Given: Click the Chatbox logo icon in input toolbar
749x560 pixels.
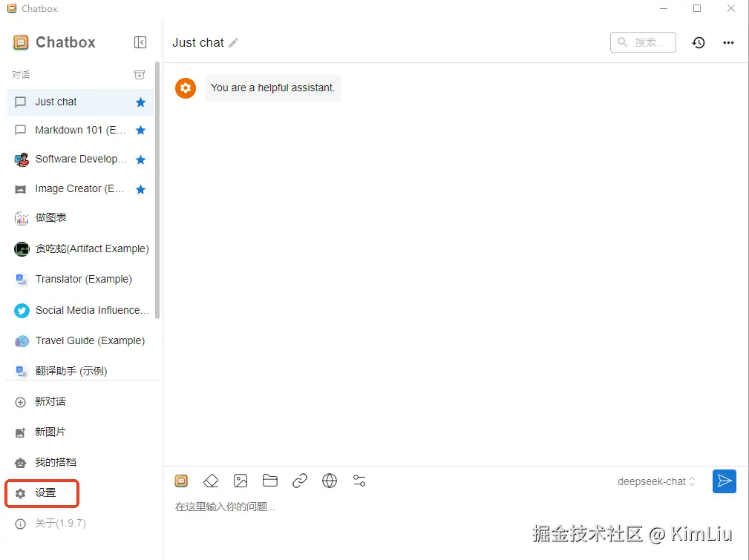Looking at the screenshot, I should (182, 481).
